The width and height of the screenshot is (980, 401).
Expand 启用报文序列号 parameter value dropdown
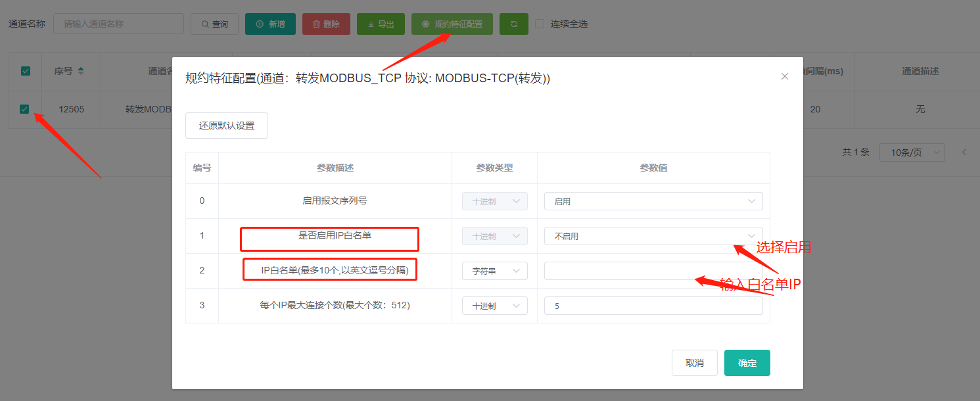point(653,201)
